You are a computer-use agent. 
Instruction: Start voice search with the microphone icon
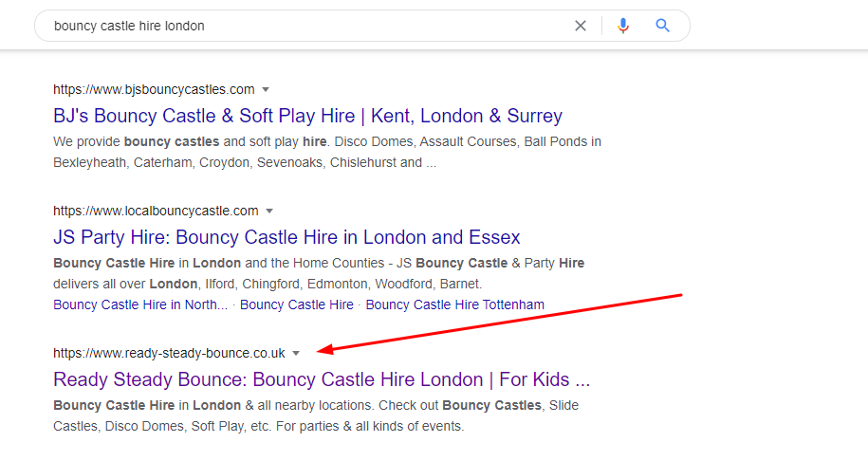pyautogui.click(x=622, y=26)
